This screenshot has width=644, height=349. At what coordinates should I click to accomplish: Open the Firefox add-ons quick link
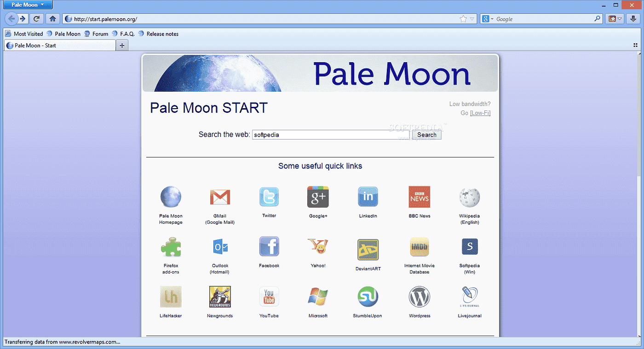[171, 246]
